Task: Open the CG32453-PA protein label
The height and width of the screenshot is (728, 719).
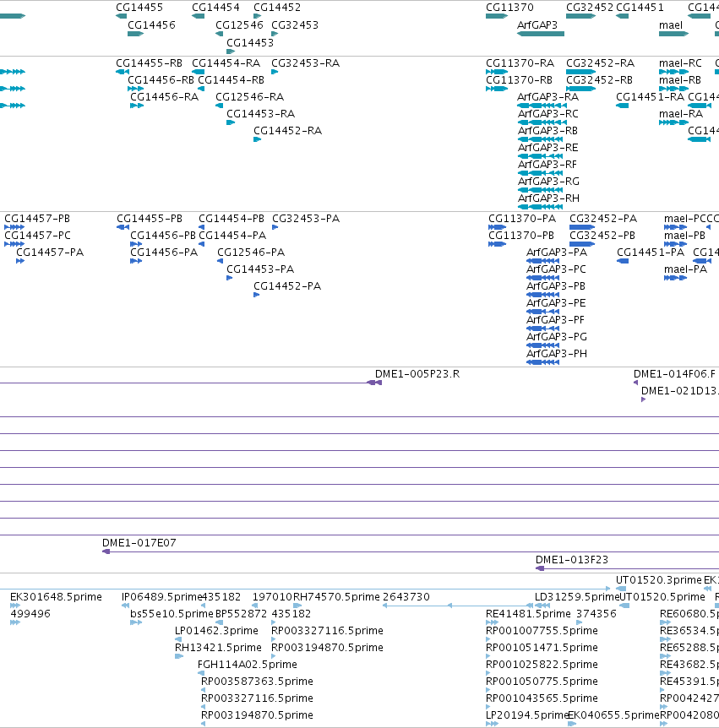Action: [x=306, y=219]
